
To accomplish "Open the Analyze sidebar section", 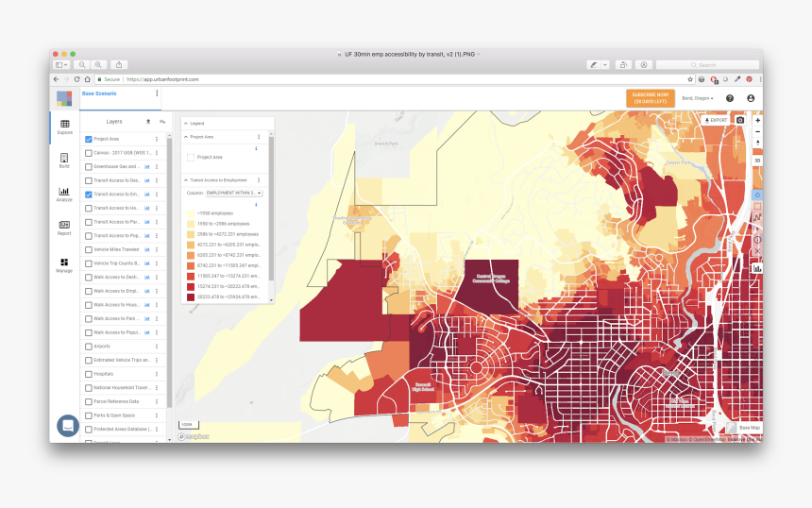I will 64,195.
